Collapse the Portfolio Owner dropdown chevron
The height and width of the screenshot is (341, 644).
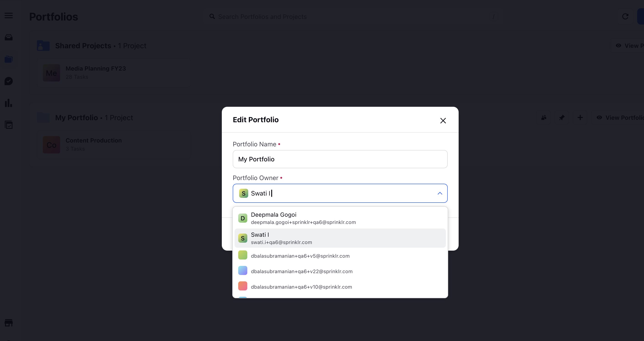click(440, 193)
